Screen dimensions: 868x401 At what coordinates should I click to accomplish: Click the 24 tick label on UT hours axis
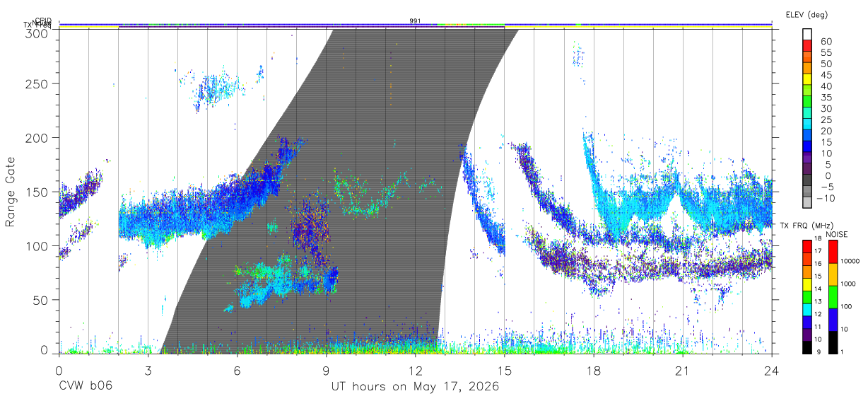click(x=771, y=371)
